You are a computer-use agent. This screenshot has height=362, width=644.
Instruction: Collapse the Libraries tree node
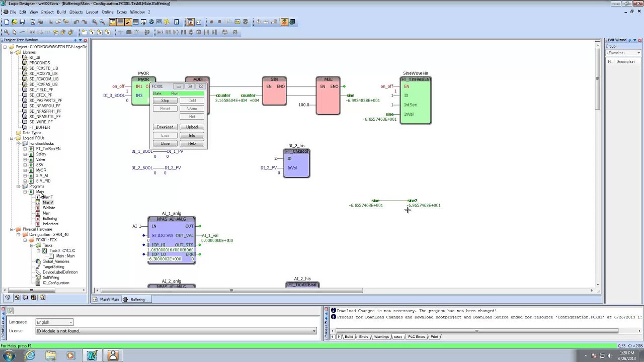click(x=12, y=52)
